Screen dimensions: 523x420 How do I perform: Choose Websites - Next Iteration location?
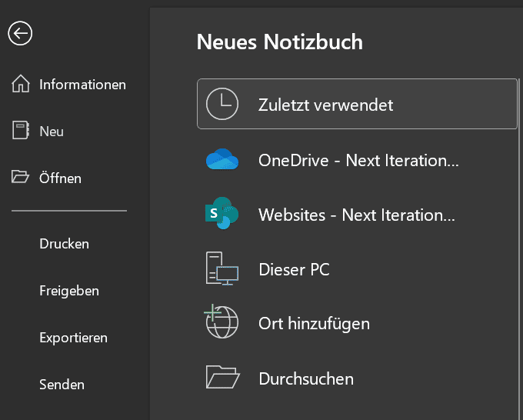pyautogui.click(x=357, y=215)
